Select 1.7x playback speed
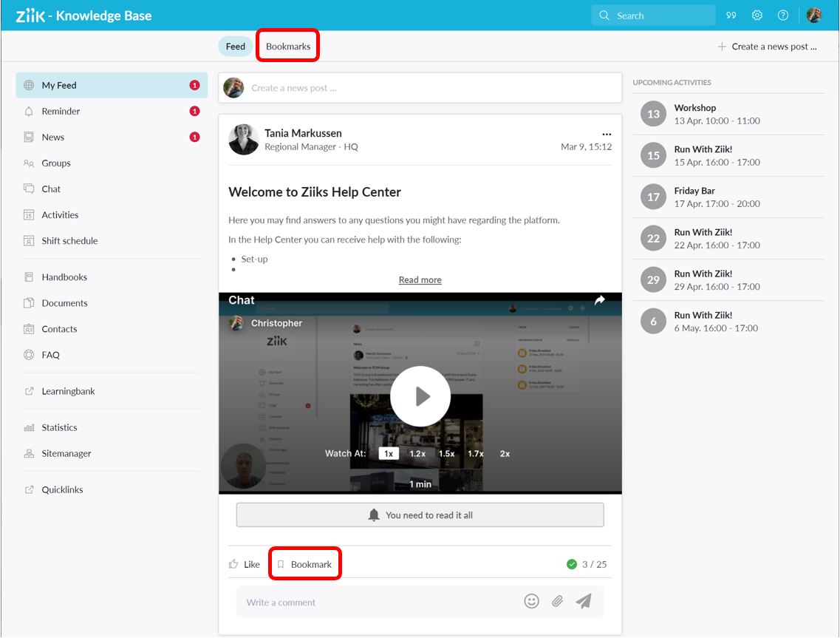Image resolution: width=840 pixels, height=638 pixels. (476, 454)
